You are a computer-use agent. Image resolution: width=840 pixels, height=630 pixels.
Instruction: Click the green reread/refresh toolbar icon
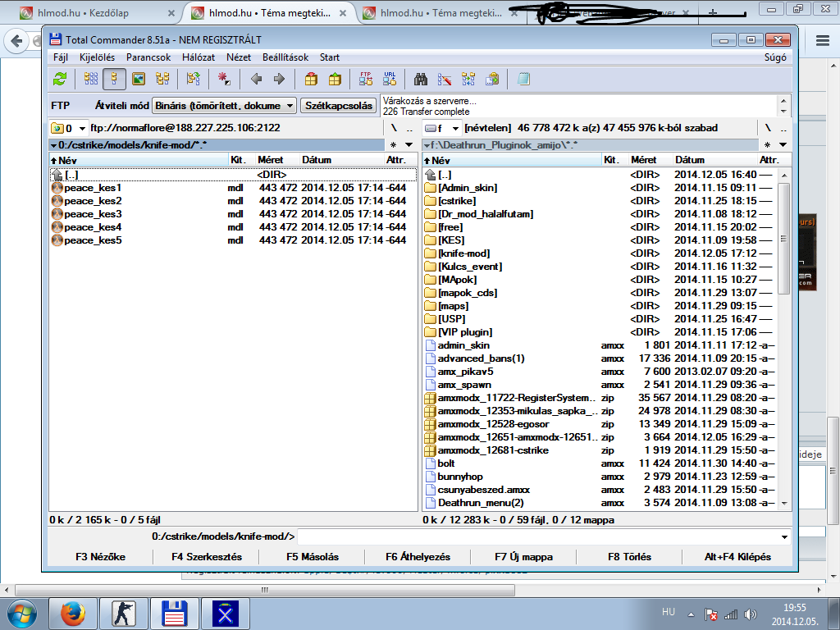60,80
